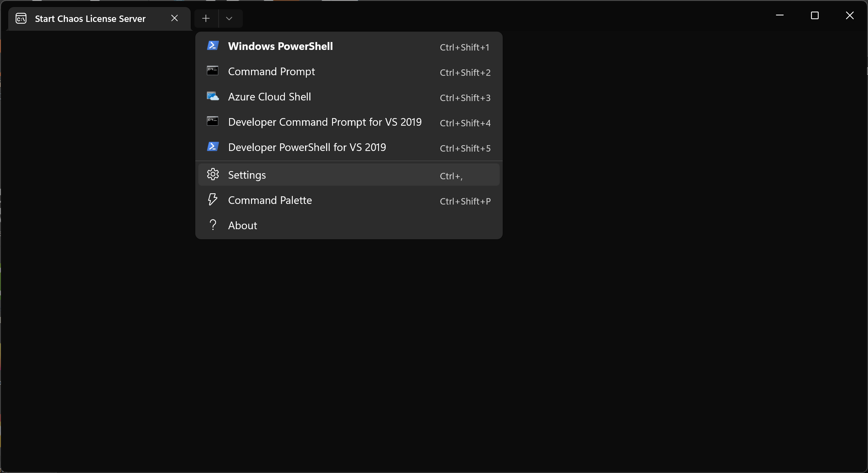This screenshot has width=868, height=473.
Task: Open Settings from the dropdown menu
Action: (349, 175)
